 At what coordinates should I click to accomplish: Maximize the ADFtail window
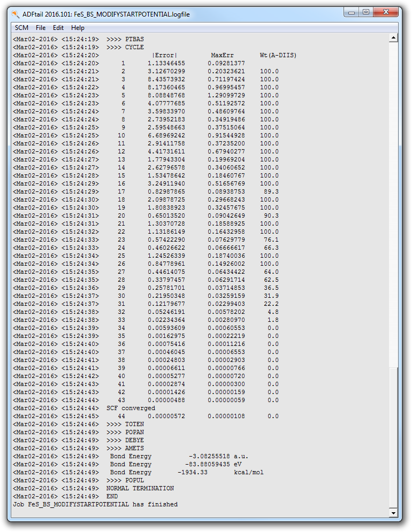[366, 12]
